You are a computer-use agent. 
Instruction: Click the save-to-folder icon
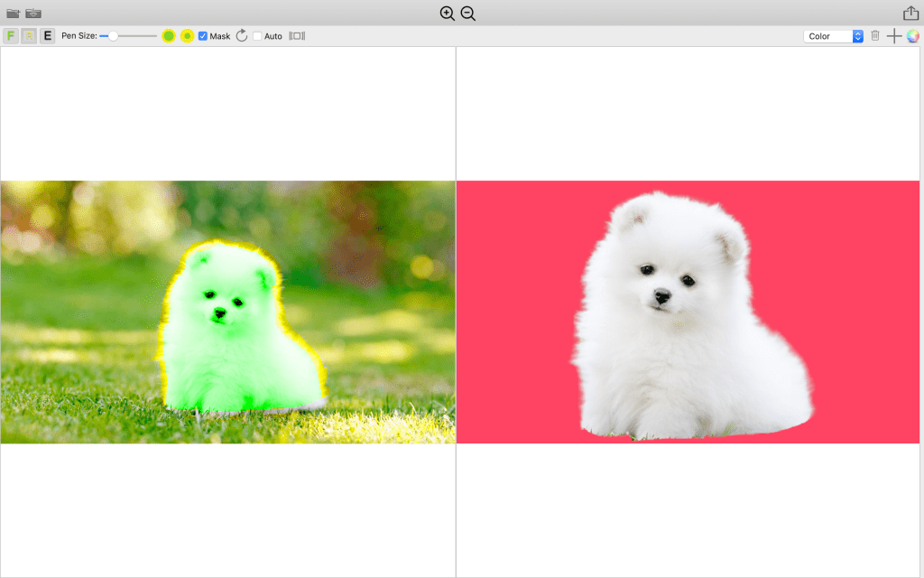click(33, 14)
